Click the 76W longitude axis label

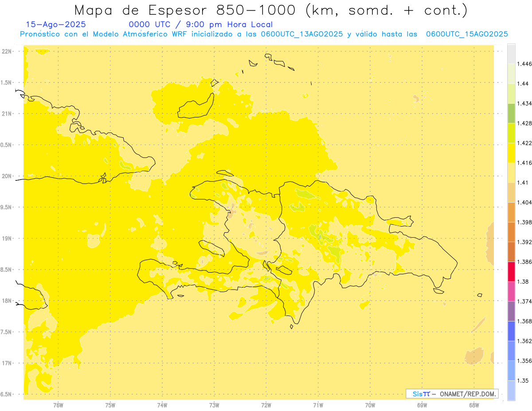(58, 404)
